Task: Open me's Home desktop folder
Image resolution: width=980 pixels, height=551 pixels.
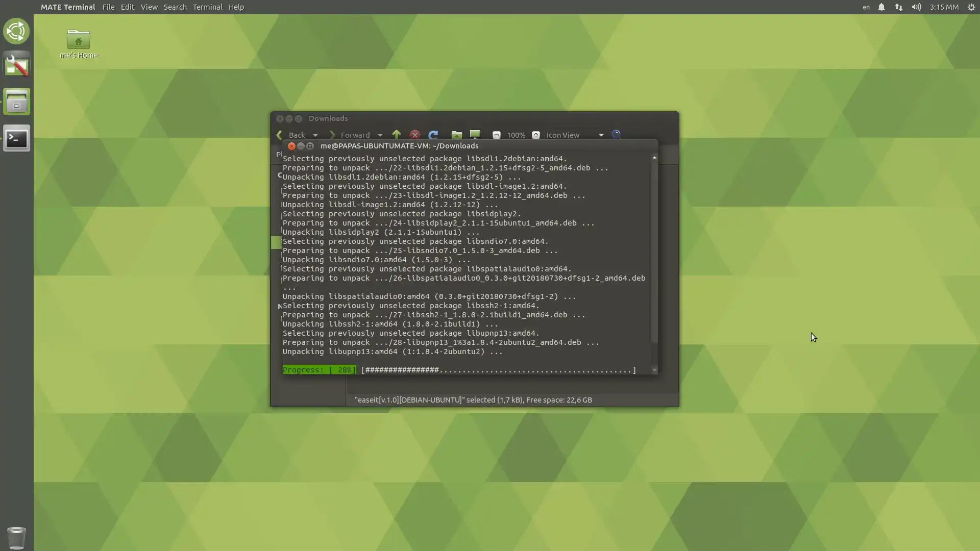Action: coord(79,44)
